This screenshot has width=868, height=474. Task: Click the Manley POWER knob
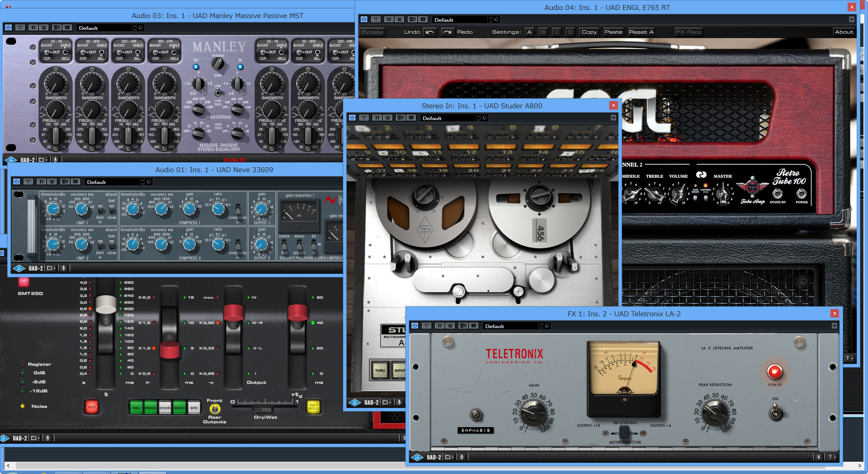click(x=218, y=64)
